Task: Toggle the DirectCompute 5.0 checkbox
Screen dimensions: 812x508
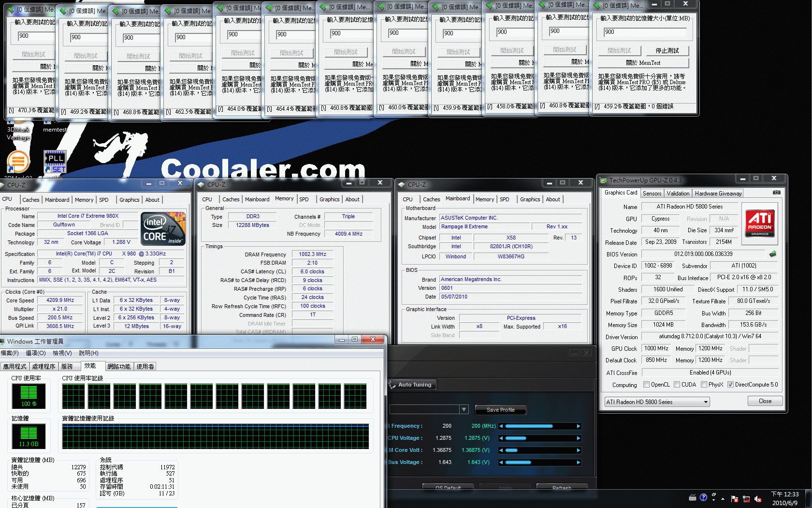Action: [730, 385]
